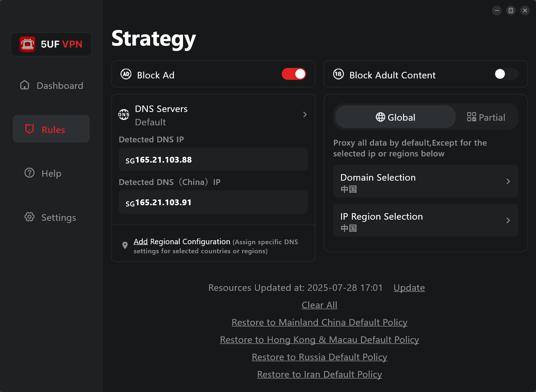Click the 5UF VPN logo icon
The width and height of the screenshot is (536, 392).
coord(27,44)
